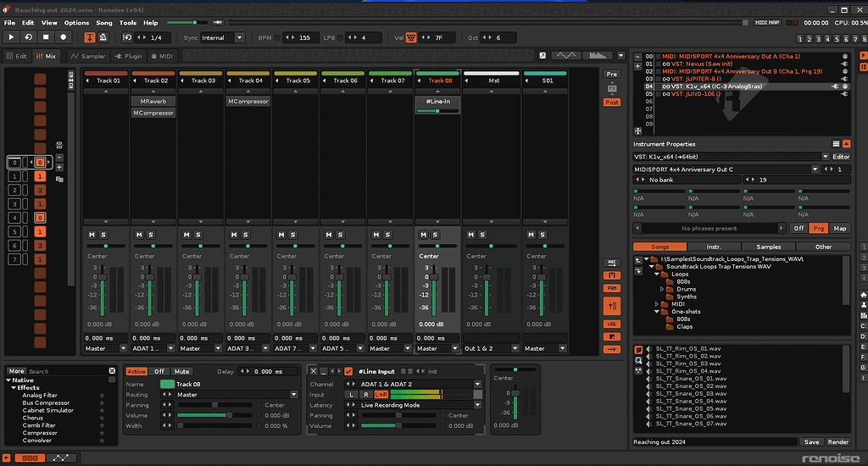Image resolution: width=868 pixels, height=466 pixels.
Task: Click the Editor button for the VST
Action: point(841,157)
